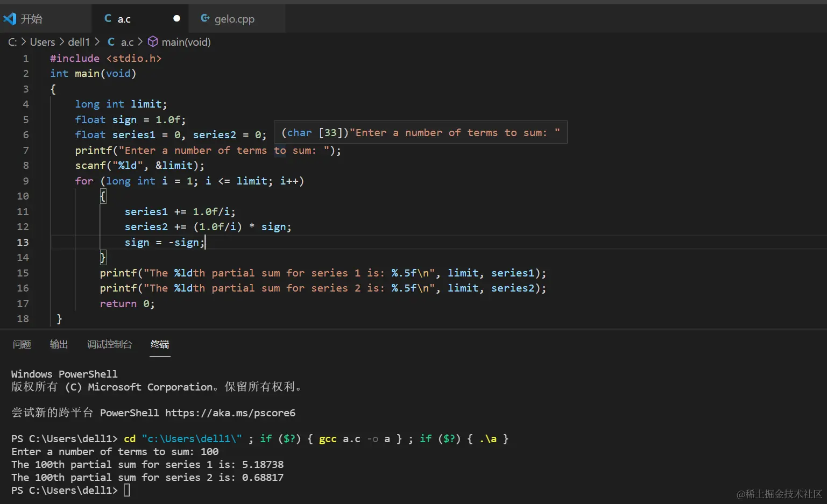Viewport: 827px width, 504px height.
Task: Click the closing brace on line 18
Action: [x=59, y=318]
